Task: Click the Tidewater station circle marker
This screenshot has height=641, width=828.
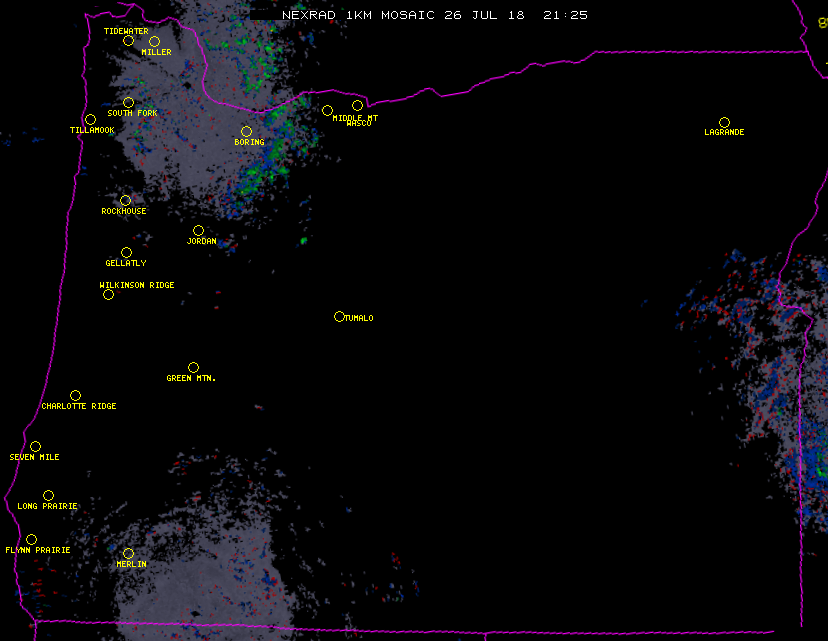Action: [128, 40]
